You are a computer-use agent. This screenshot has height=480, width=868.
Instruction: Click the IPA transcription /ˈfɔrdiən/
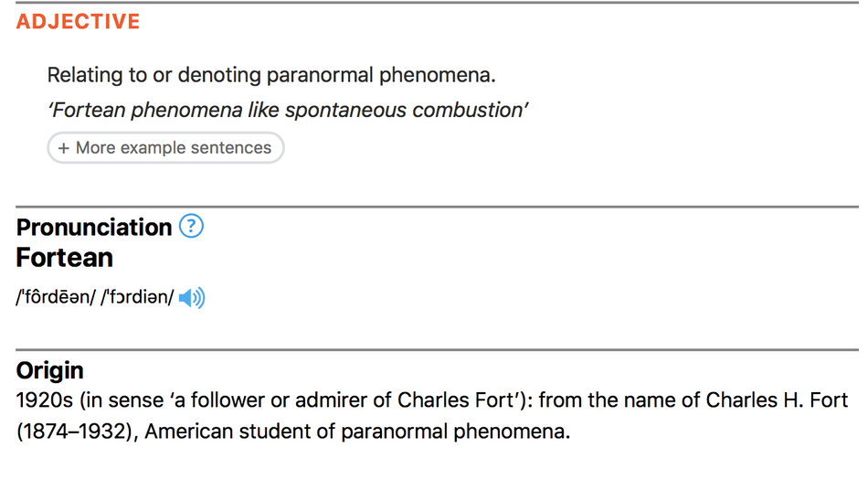[x=137, y=297]
